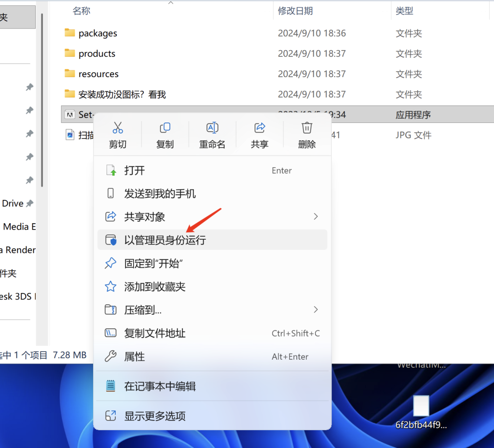Show more options entry
The image size is (494, 448).
(x=154, y=416)
